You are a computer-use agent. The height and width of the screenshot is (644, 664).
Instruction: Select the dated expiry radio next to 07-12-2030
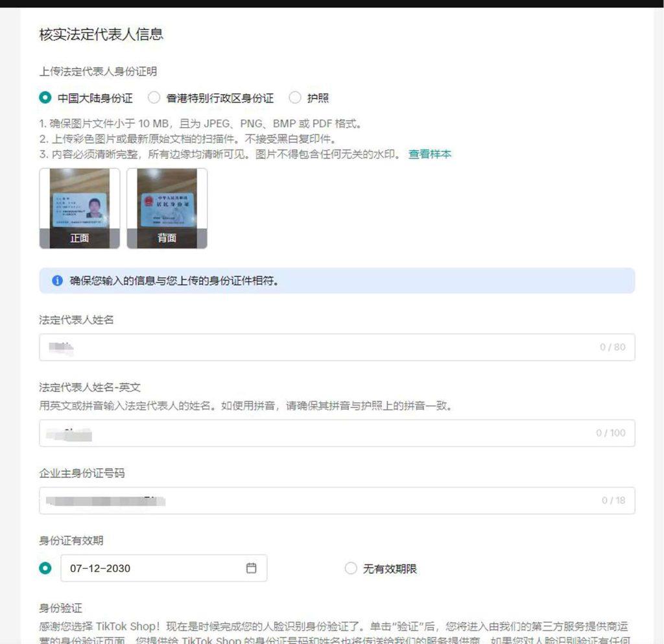[x=45, y=568]
